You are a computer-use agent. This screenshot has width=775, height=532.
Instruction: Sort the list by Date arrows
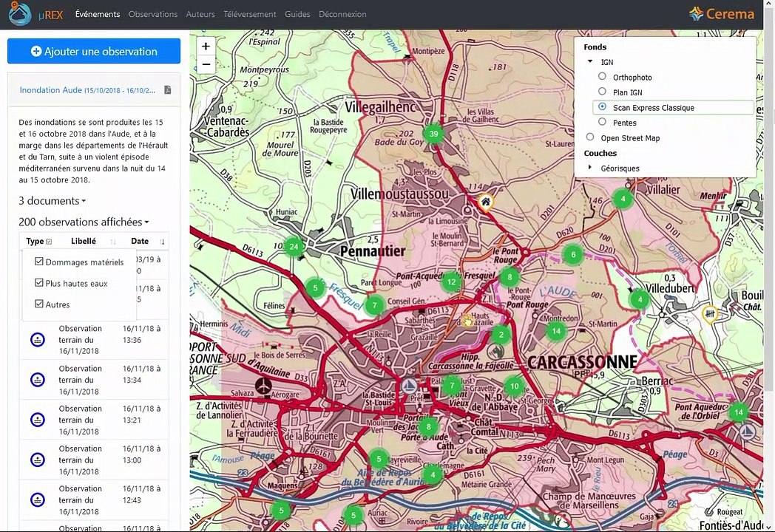[162, 242]
